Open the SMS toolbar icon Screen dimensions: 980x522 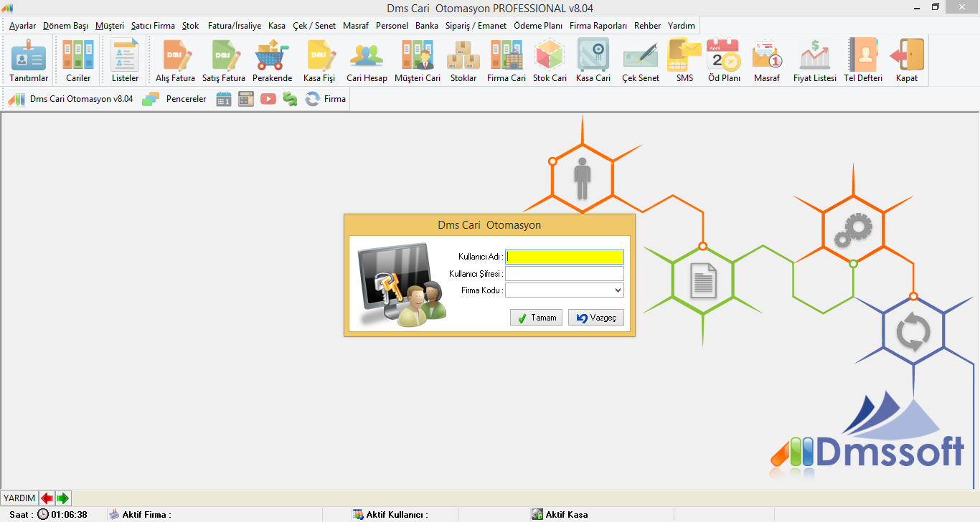tap(684, 55)
